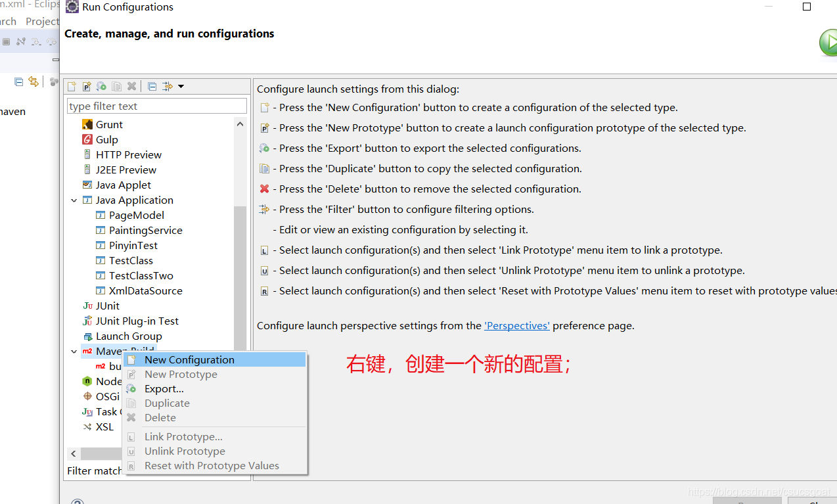The image size is (837, 504).
Task: Click the horizontal scrollbar left arrow
Action: coord(74,453)
